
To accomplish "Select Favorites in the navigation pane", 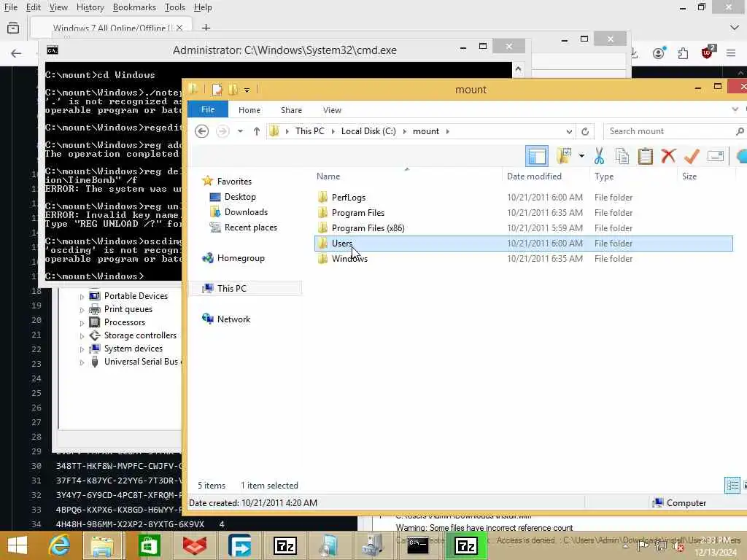I will (234, 182).
